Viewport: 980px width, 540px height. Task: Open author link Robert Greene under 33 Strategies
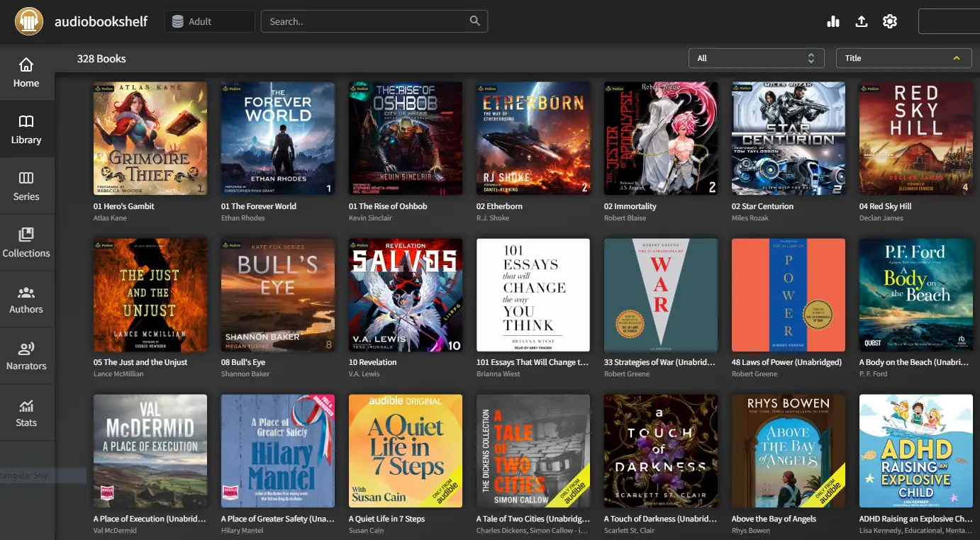[x=627, y=374]
